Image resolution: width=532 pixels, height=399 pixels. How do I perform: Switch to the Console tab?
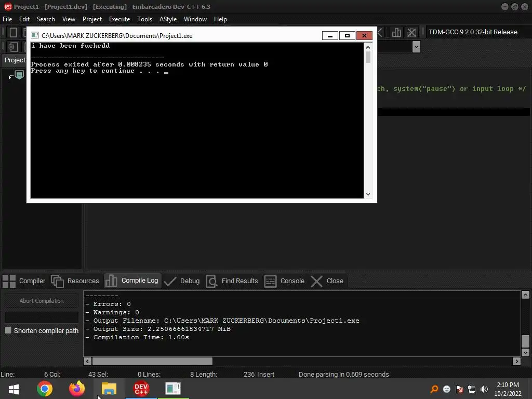[x=284, y=281]
